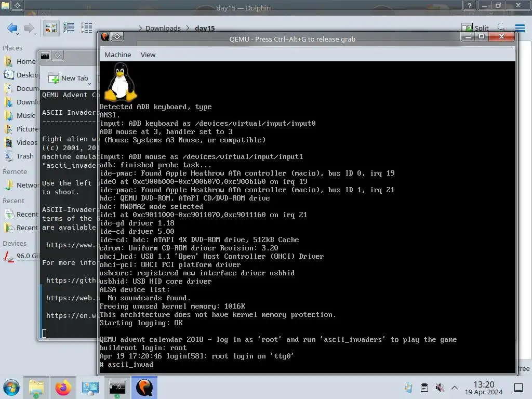Click the https://www. link in terminal
The width and height of the screenshot is (532, 399).
click(x=71, y=245)
